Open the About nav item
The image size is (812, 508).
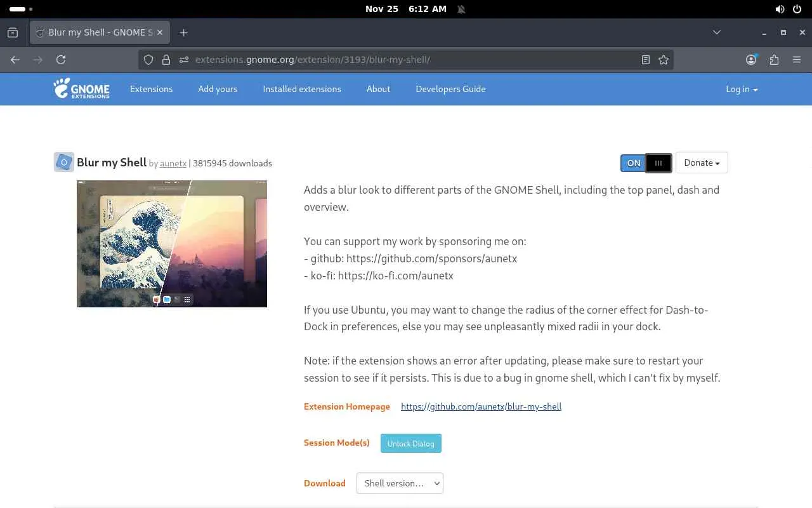(x=378, y=89)
